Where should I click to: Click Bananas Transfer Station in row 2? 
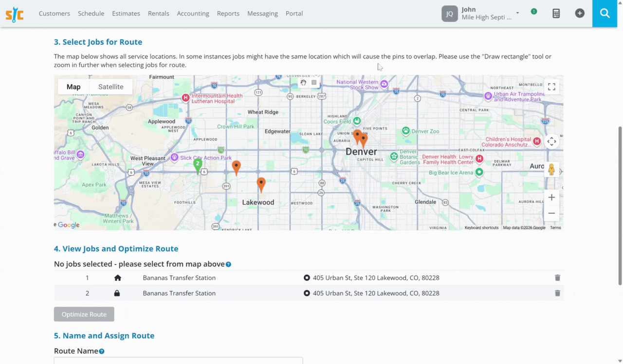(x=179, y=293)
